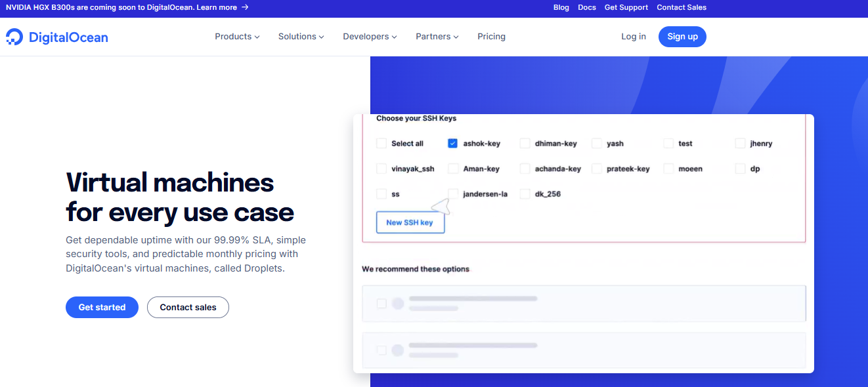
Task: Select the yash SSH key
Action: point(597,143)
